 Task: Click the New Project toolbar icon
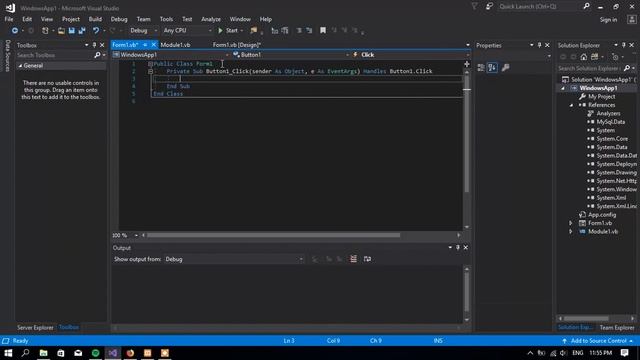[45, 31]
